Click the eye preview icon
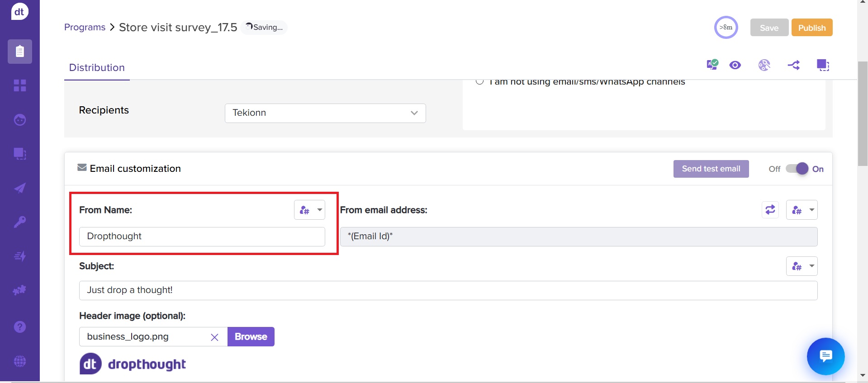 [735, 65]
